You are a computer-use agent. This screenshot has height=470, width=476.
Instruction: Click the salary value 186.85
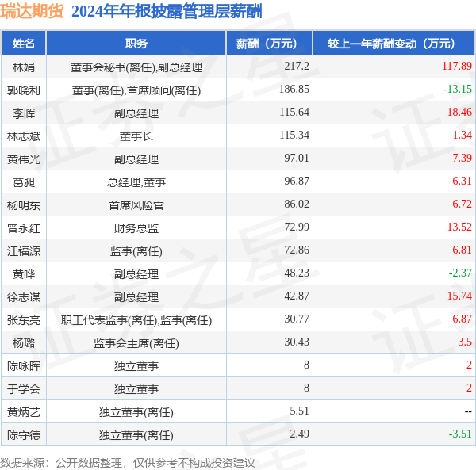294,89
